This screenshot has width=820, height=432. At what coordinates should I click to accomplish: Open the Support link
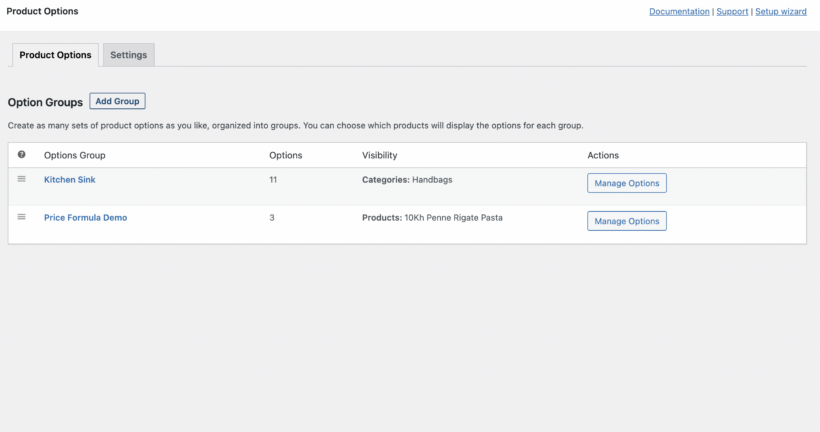click(x=732, y=12)
